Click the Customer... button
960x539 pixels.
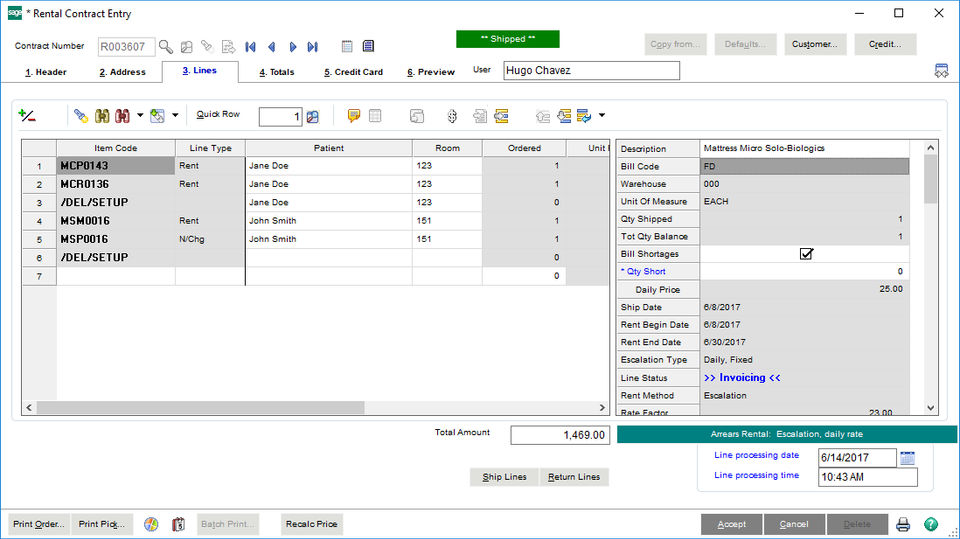click(815, 44)
